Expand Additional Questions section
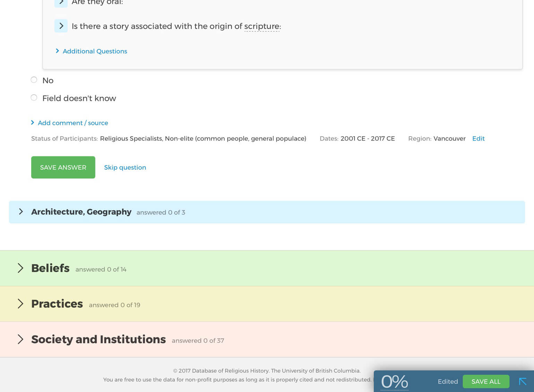The width and height of the screenshot is (534, 392). (95, 51)
